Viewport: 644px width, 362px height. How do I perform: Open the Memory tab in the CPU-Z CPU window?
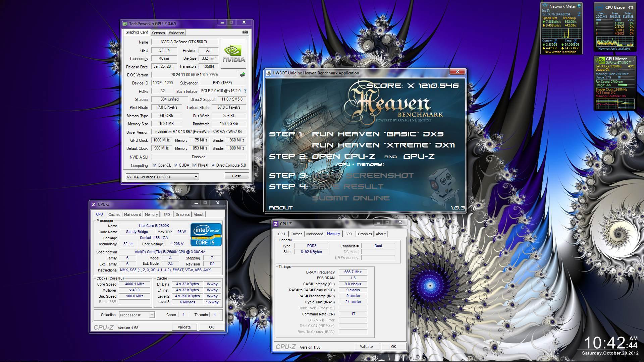(151, 215)
